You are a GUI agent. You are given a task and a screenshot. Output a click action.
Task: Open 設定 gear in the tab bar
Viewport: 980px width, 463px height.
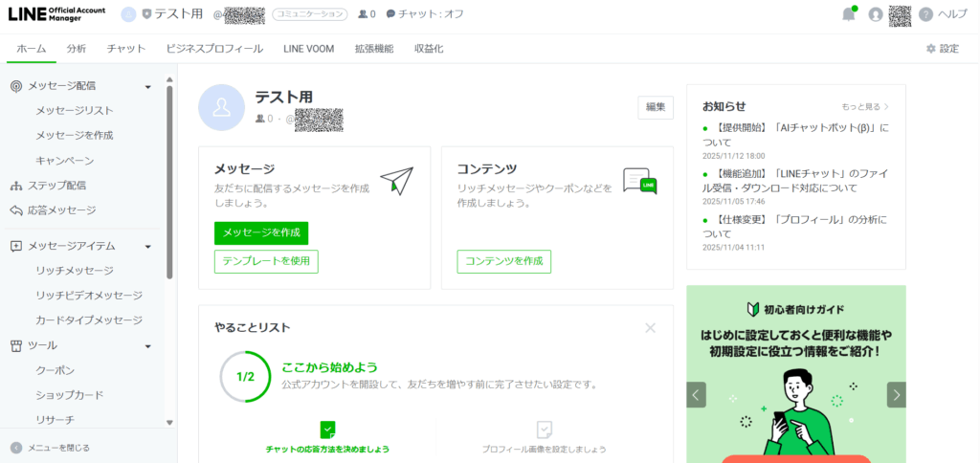click(943, 49)
